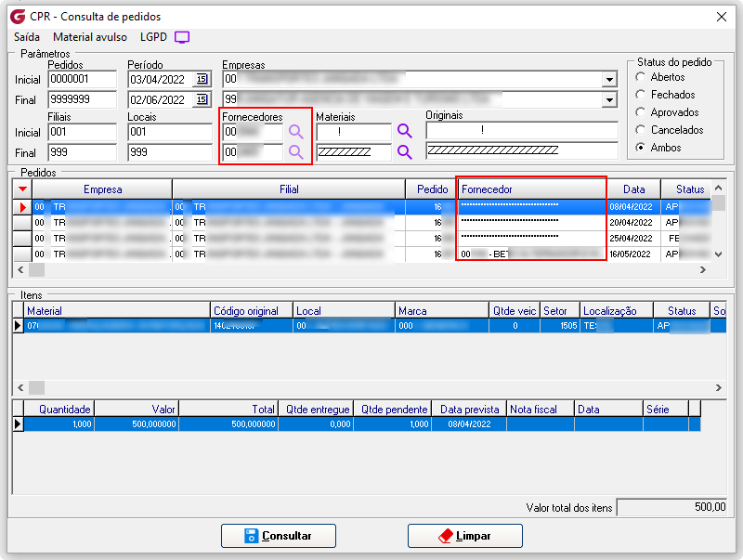Click the Fornecedor column header
The image size is (743, 560).
(530, 189)
